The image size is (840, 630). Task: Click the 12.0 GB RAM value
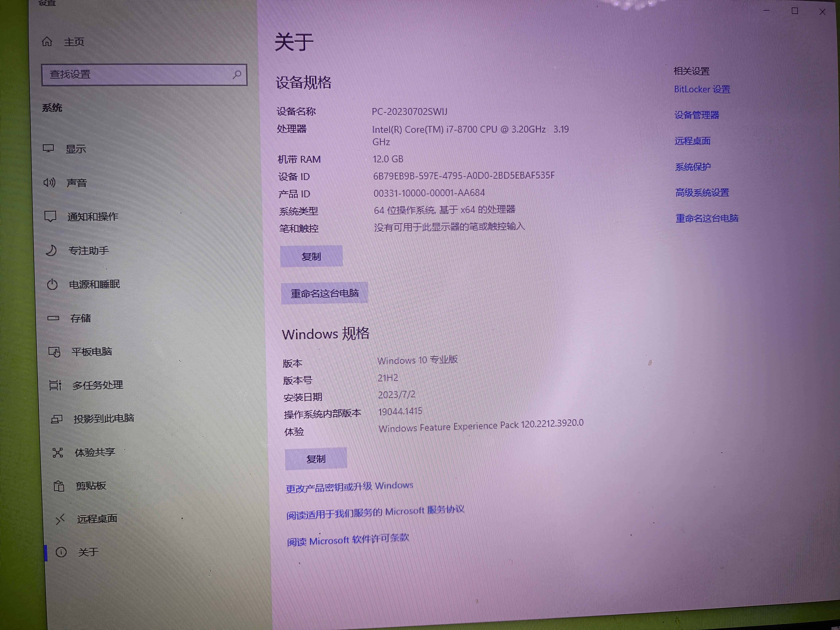click(388, 159)
